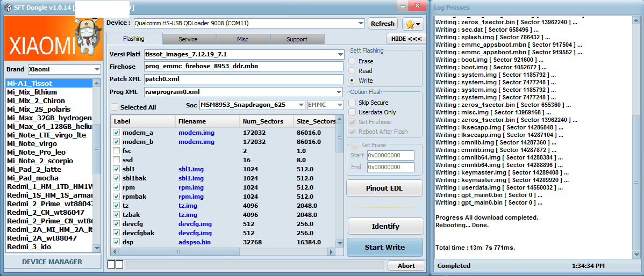Image resolution: width=644 pixels, height=276 pixels.
Task: Switch to the Service tab
Action: pyautogui.click(x=188, y=39)
